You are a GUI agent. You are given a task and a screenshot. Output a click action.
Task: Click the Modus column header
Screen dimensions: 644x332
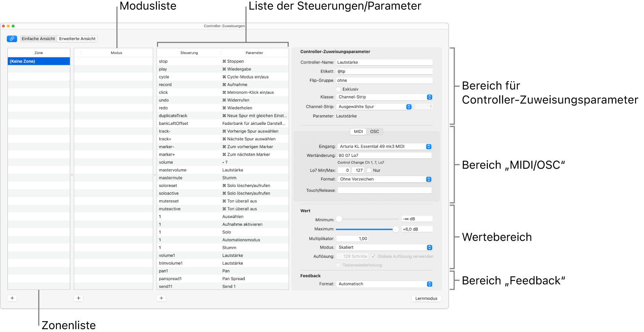coord(116,53)
